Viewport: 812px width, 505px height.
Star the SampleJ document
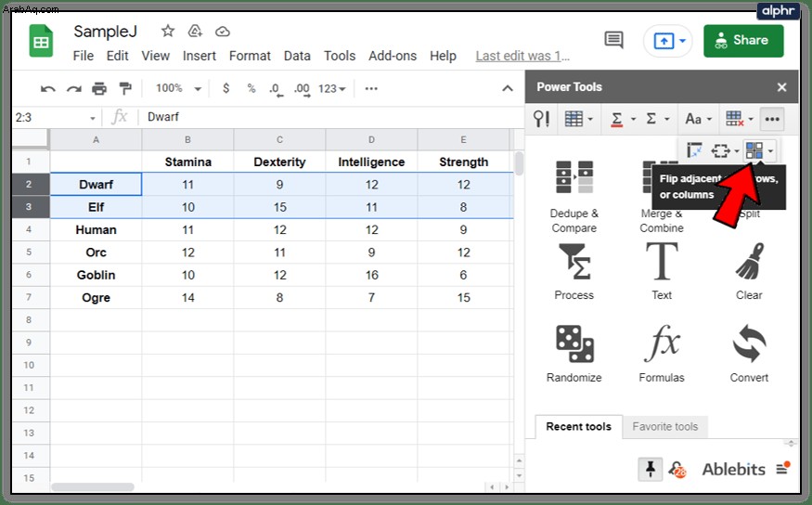click(167, 31)
